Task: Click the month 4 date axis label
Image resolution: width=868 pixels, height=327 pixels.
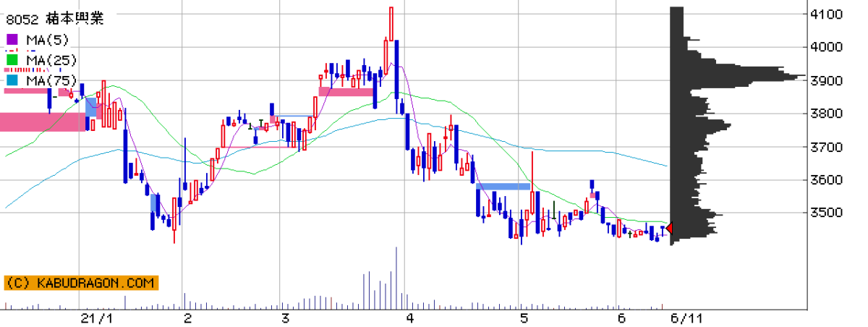Action: (409, 318)
